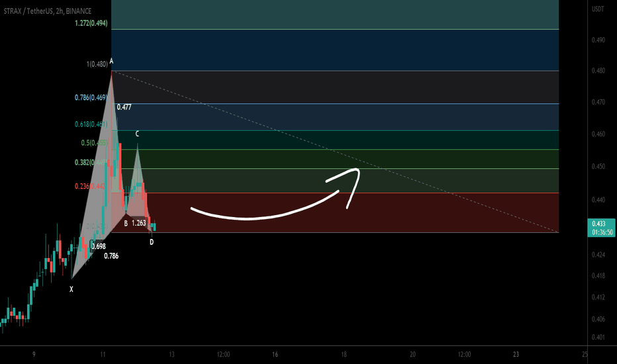Click the USDT currency label
This screenshot has width=617, height=364.
pyautogui.click(x=598, y=9)
